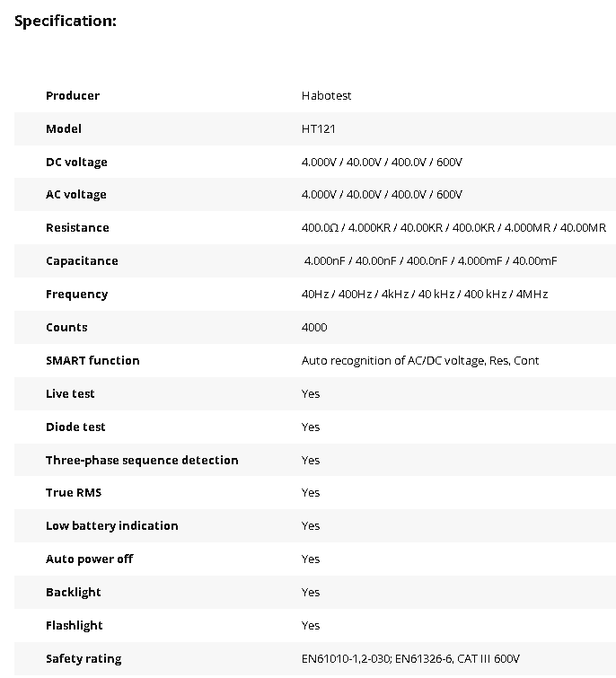Click the DC voltage label
Viewport: 616px width, 678px height.
pyautogui.click(x=76, y=163)
